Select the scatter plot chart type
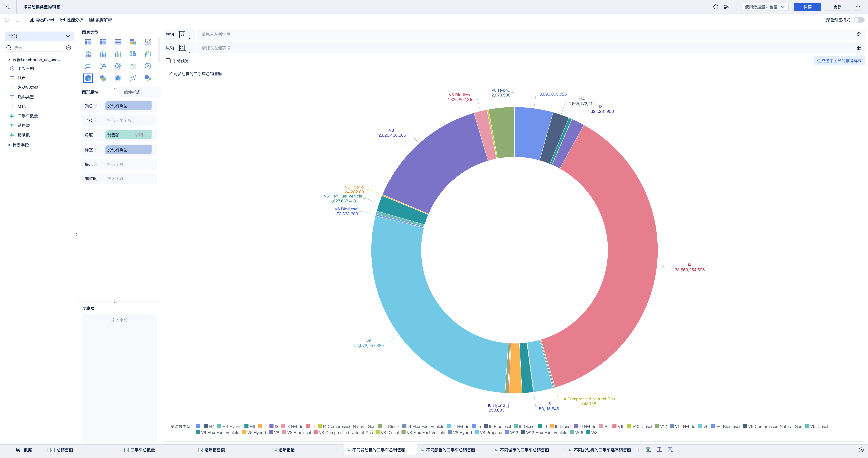 [x=133, y=78]
